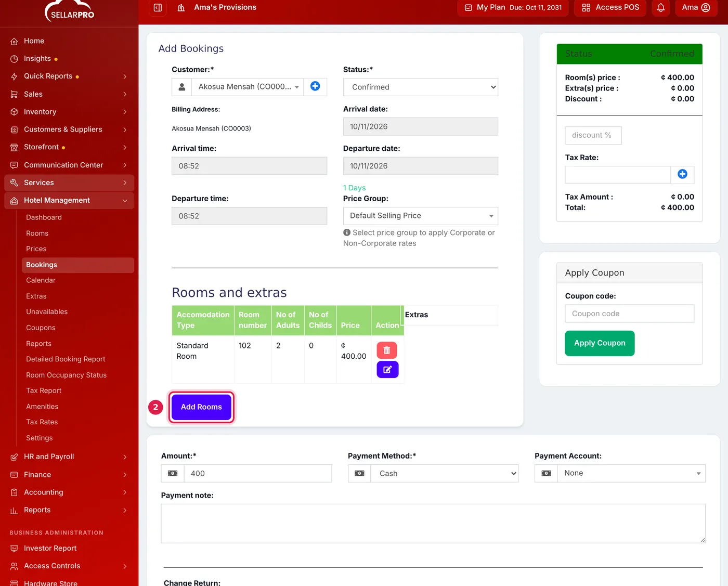The image size is (728, 586).
Task: Click the Insights sidebar icon
Action: coord(14,59)
